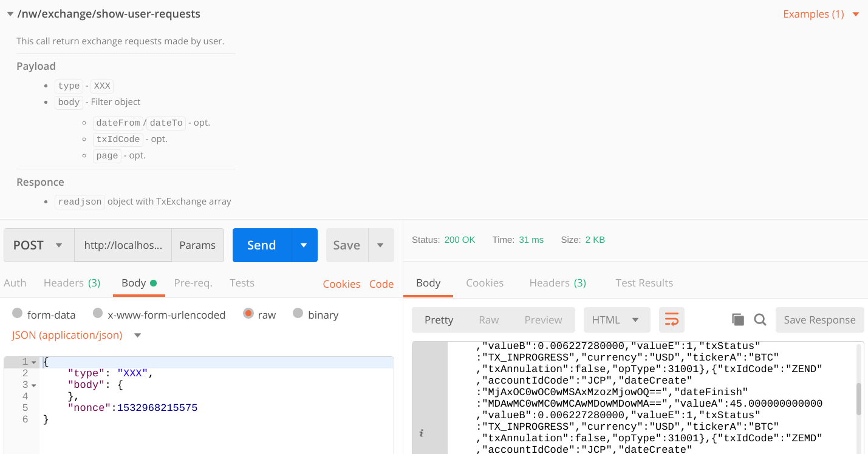
Task: Change the HTML response format dropdown
Action: 617,319
